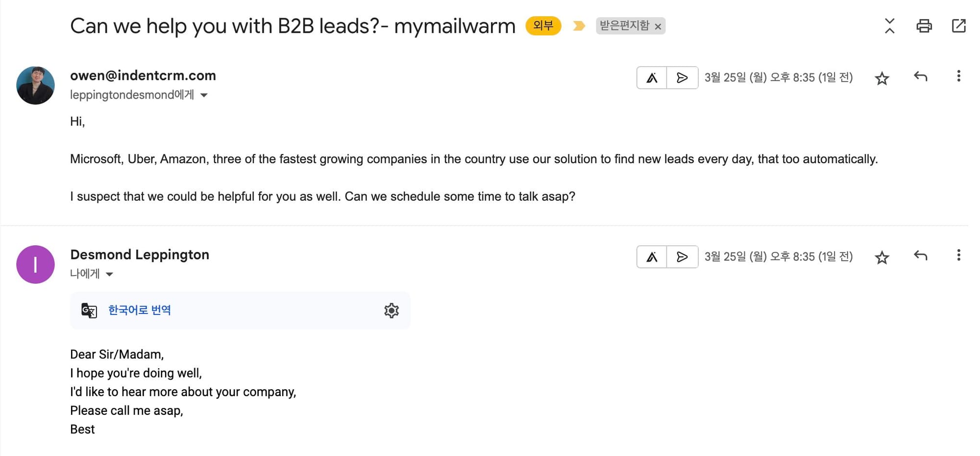Image resolution: width=980 pixels, height=456 pixels.
Task: Open more options for first message
Action: pyautogui.click(x=958, y=76)
